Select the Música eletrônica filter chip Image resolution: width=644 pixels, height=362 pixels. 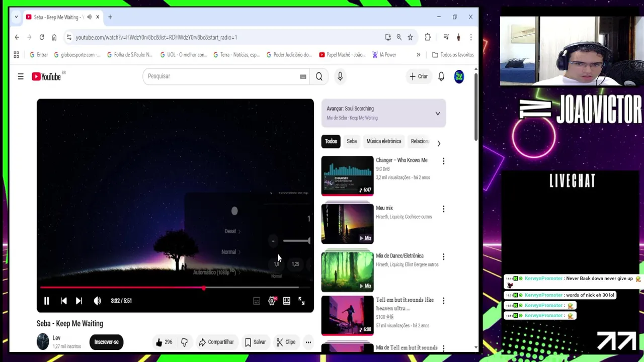[384, 141]
